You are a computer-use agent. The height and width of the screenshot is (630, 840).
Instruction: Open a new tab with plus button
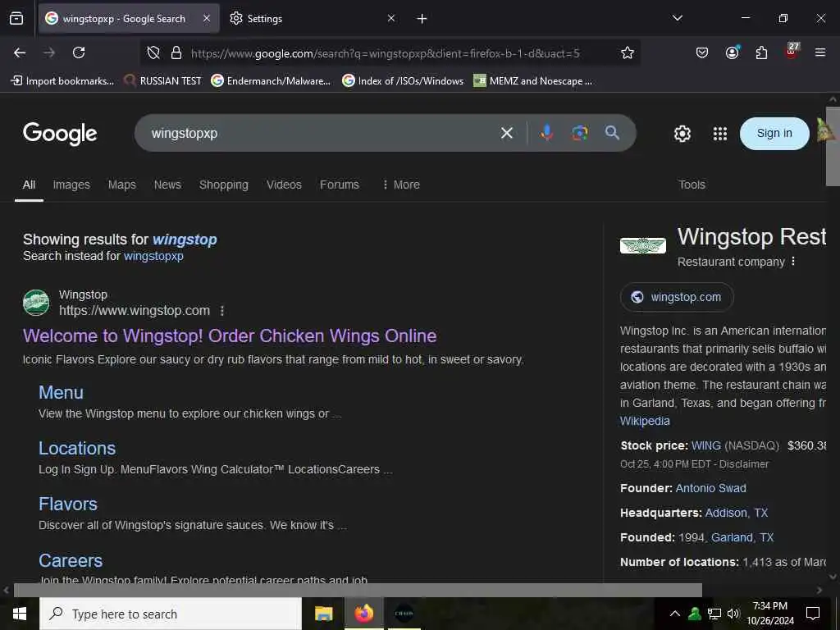pos(422,19)
